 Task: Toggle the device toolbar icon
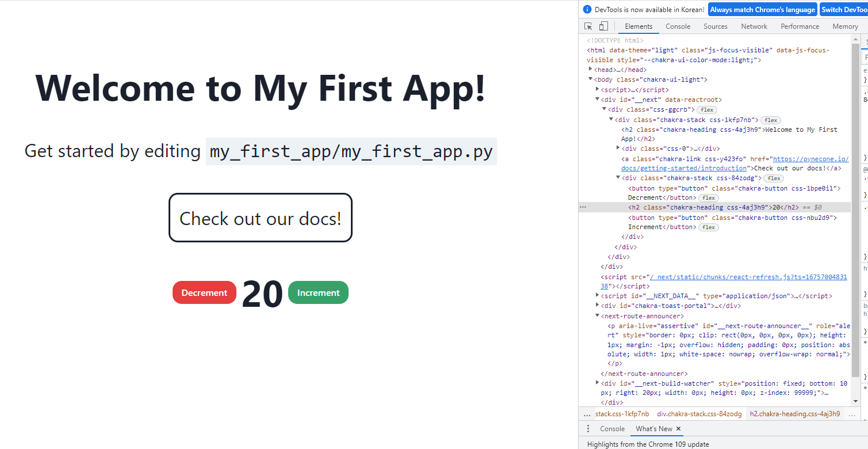(603, 26)
